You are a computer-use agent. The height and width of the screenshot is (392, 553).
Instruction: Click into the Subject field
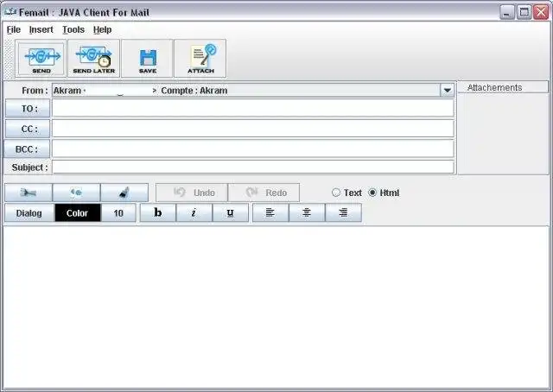tap(253, 168)
